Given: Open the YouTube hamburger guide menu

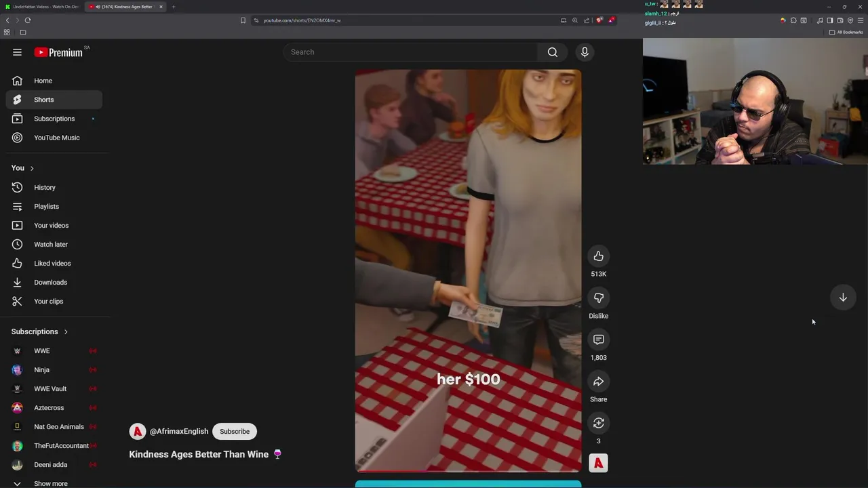Looking at the screenshot, I should 17,52.
